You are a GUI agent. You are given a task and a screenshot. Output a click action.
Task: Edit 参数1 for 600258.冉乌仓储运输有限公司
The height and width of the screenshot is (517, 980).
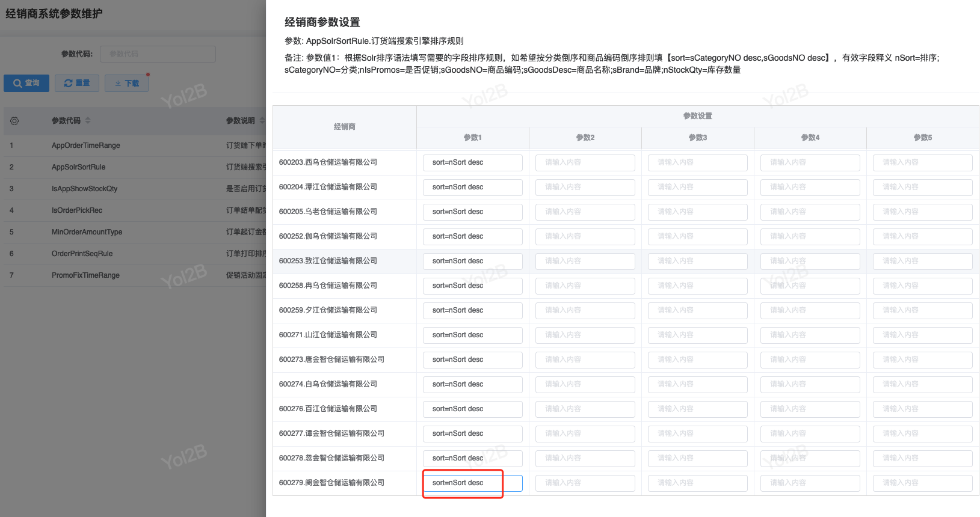(473, 286)
